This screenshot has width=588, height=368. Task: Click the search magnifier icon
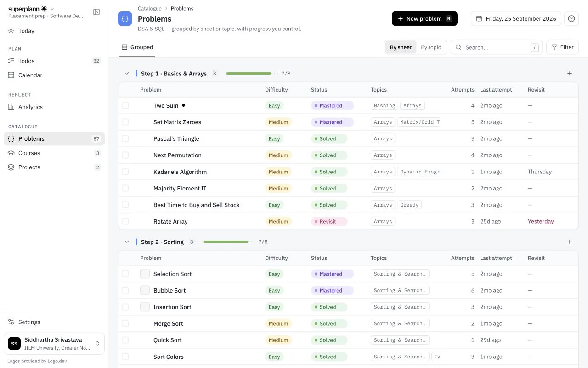click(x=458, y=47)
